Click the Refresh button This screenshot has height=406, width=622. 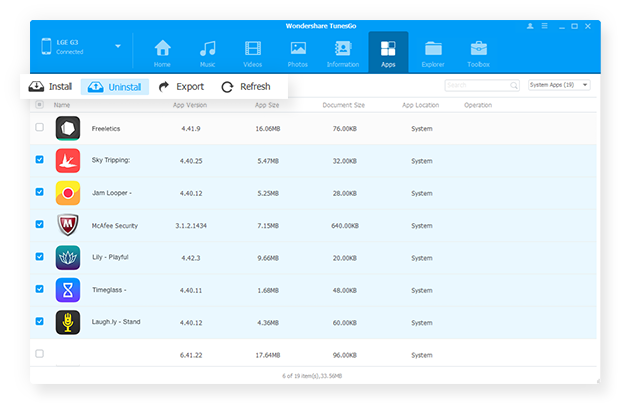point(246,87)
